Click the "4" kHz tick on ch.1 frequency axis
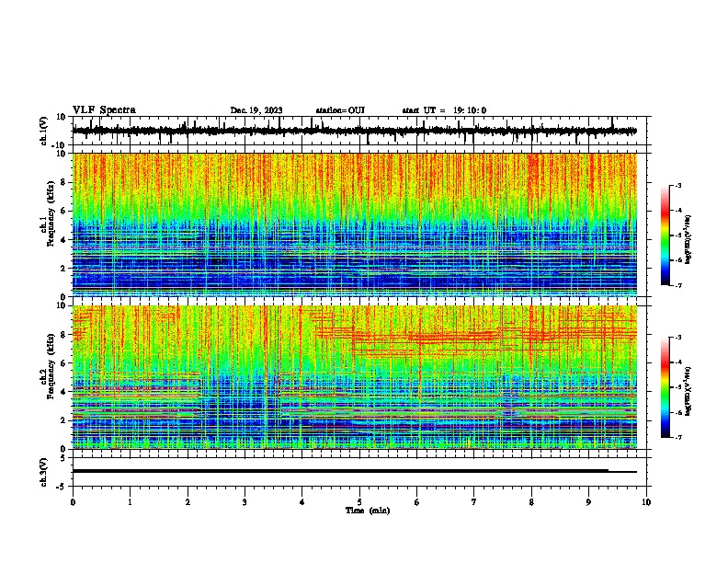This screenshot has height=563, width=728. (x=64, y=240)
